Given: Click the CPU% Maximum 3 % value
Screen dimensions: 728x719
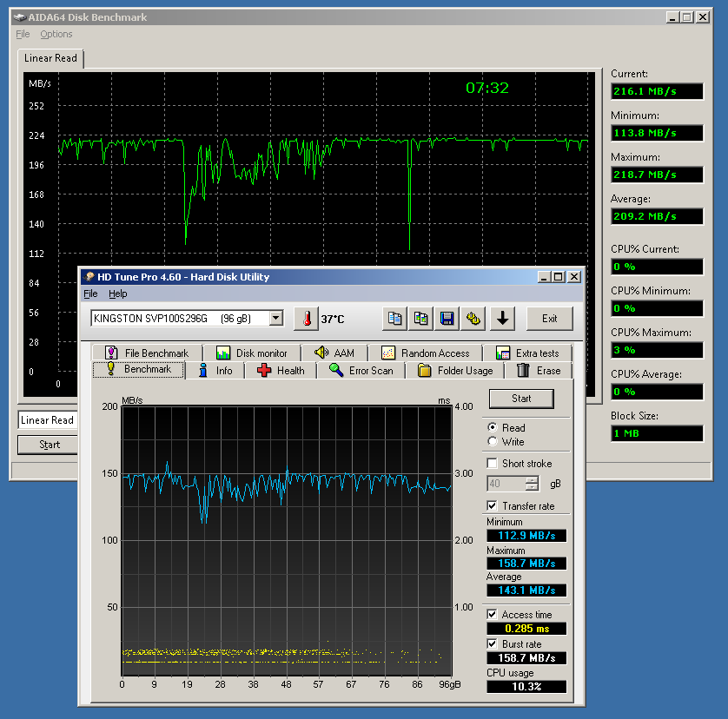Looking at the screenshot, I should click(657, 351).
